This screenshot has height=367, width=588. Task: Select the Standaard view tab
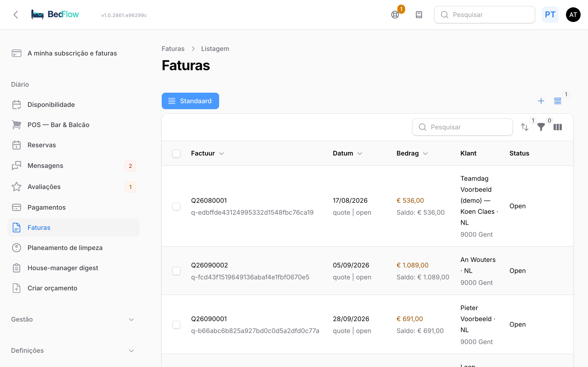click(x=190, y=101)
